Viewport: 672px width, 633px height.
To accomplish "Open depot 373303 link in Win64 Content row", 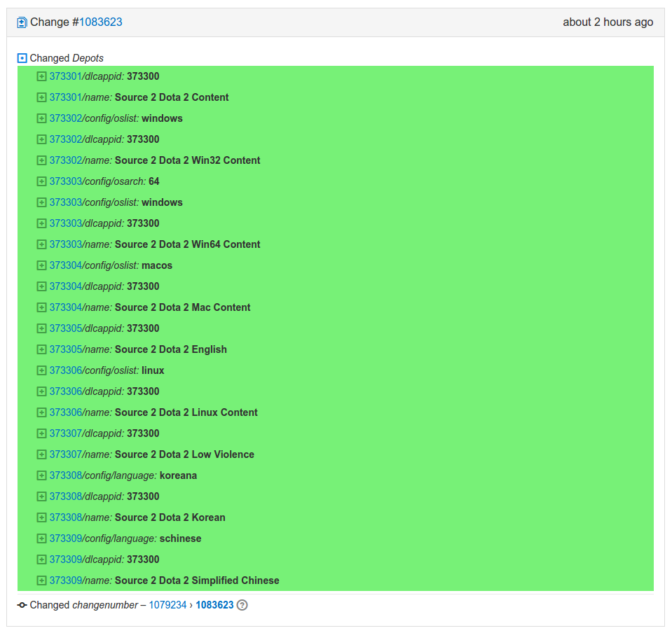I will (66, 244).
